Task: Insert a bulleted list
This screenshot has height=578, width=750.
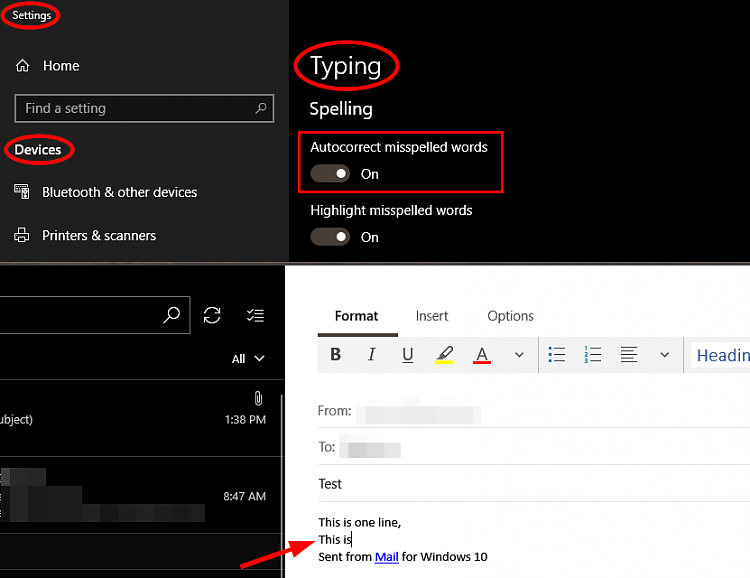Action: click(557, 355)
